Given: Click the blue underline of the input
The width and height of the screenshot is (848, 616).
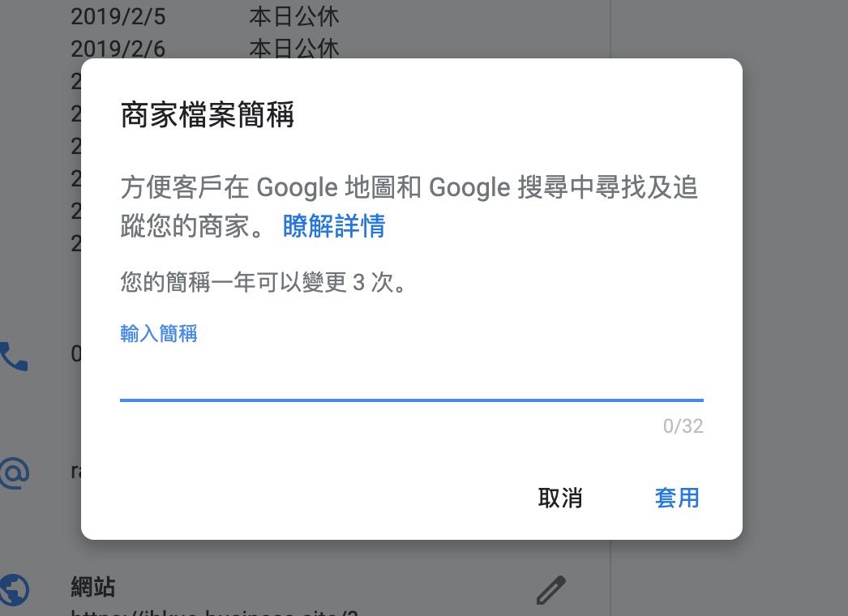Looking at the screenshot, I should pos(411,400).
